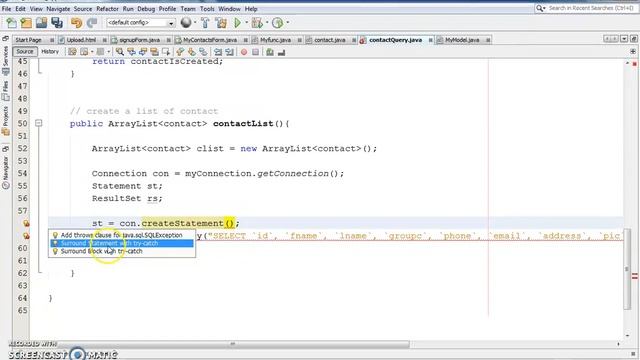This screenshot has height=360, width=640.
Task: Click the Stop Macro Recording icon
Action: pos(256,52)
